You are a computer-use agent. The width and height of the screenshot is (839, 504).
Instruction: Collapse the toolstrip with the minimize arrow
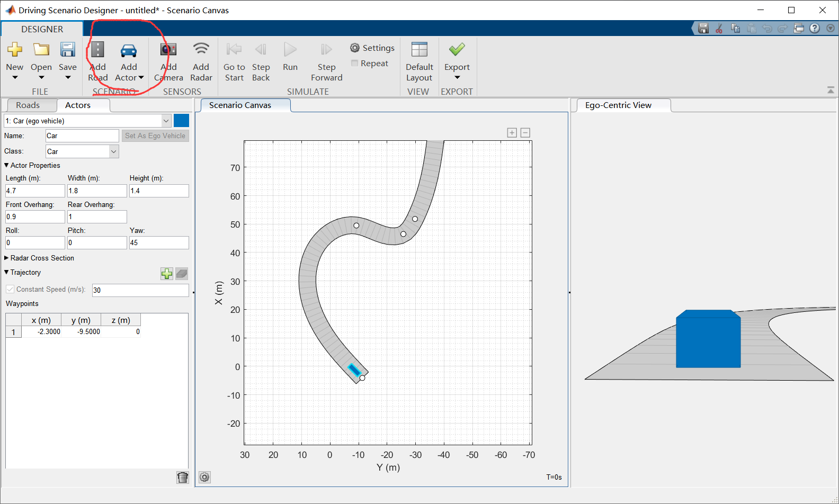pyautogui.click(x=831, y=91)
